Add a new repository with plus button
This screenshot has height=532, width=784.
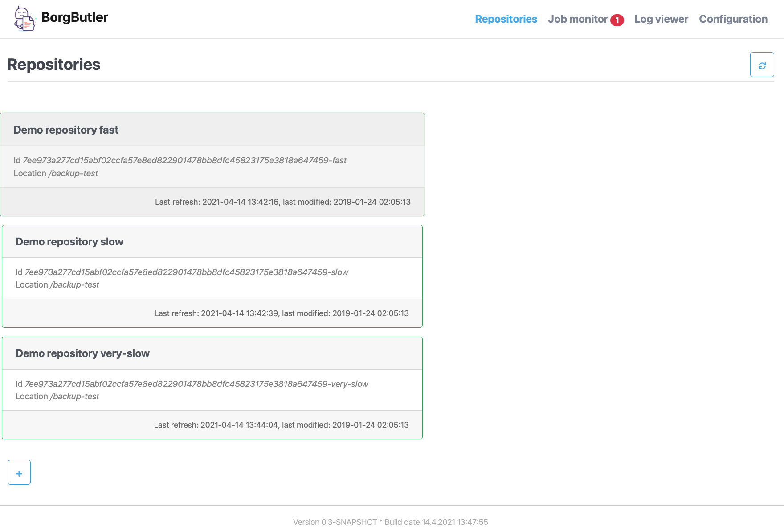(x=19, y=472)
